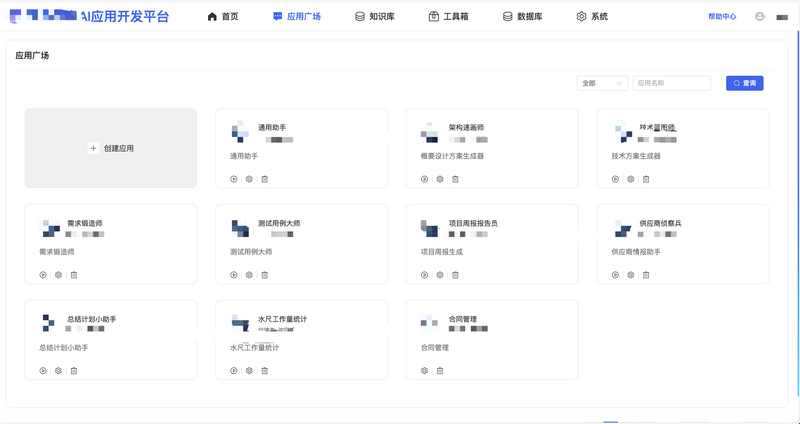Delete 总结计划小助手 via trash icon
Screen dimensions: 800x424
pyautogui.click(x=74, y=371)
